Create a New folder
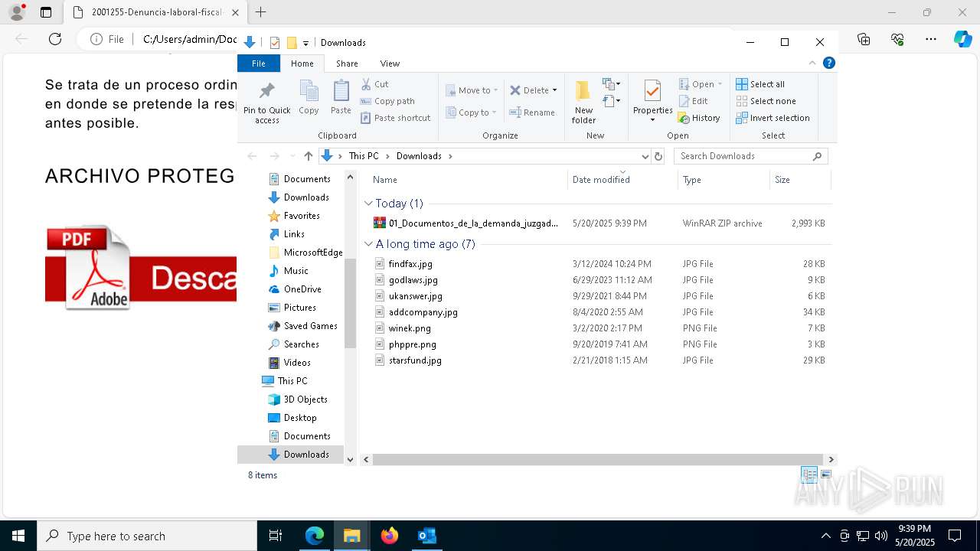This screenshot has height=551, width=980. 583,101
